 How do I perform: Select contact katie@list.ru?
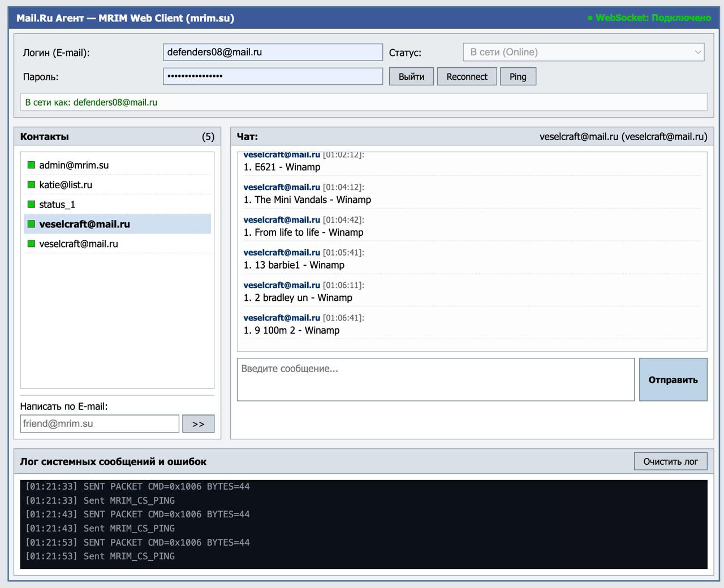pyautogui.click(x=117, y=185)
